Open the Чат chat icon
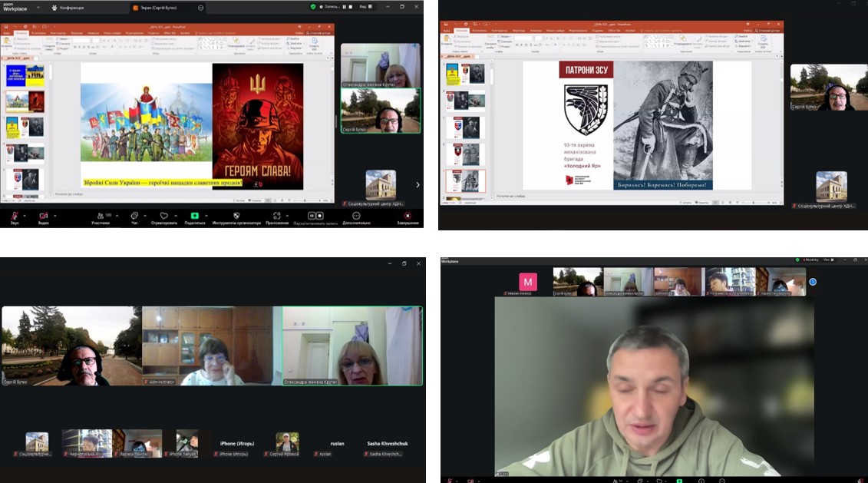Viewport: 868px width, 483px height. click(x=134, y=216)
